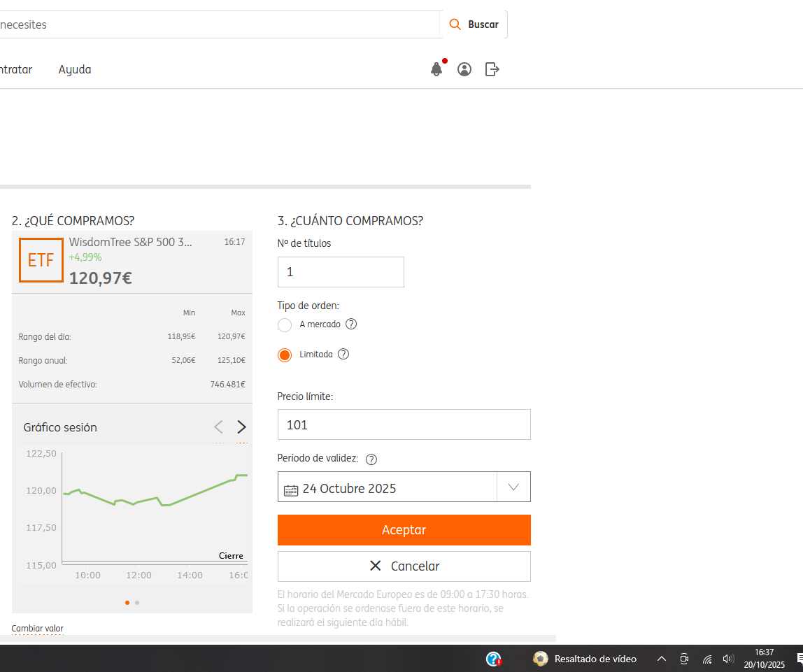
Task: Click the notifications bell icon
Action: 436,69
